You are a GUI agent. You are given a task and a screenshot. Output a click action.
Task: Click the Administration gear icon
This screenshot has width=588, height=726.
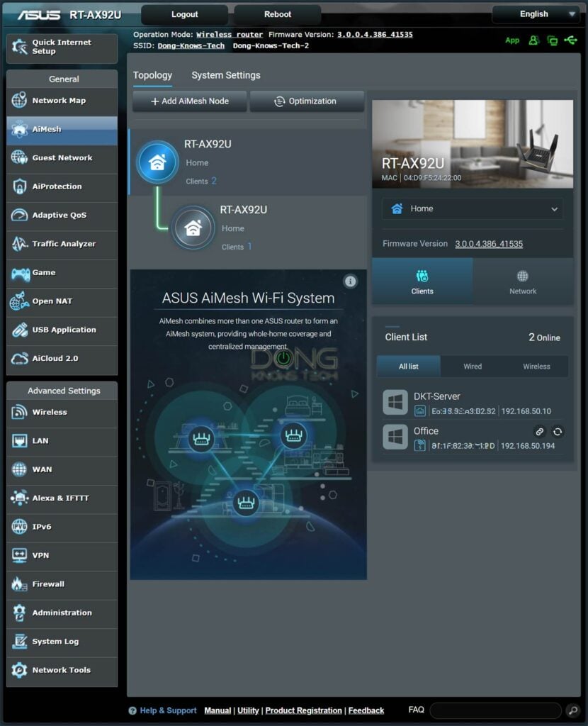coord(19,613)
